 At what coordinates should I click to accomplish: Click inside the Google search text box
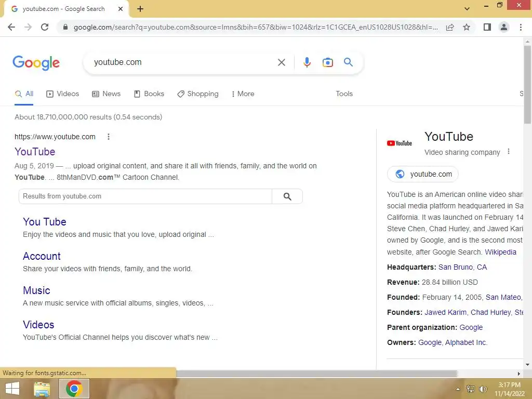(x=183, y=62)
